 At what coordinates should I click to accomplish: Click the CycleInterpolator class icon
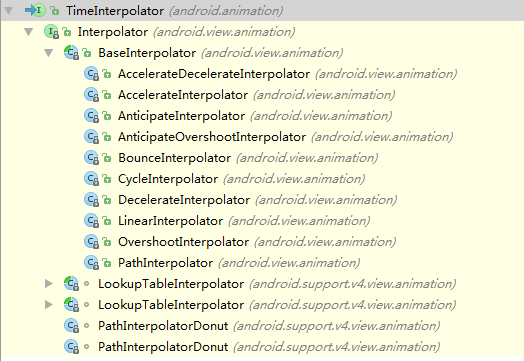(x=92, y=179)
